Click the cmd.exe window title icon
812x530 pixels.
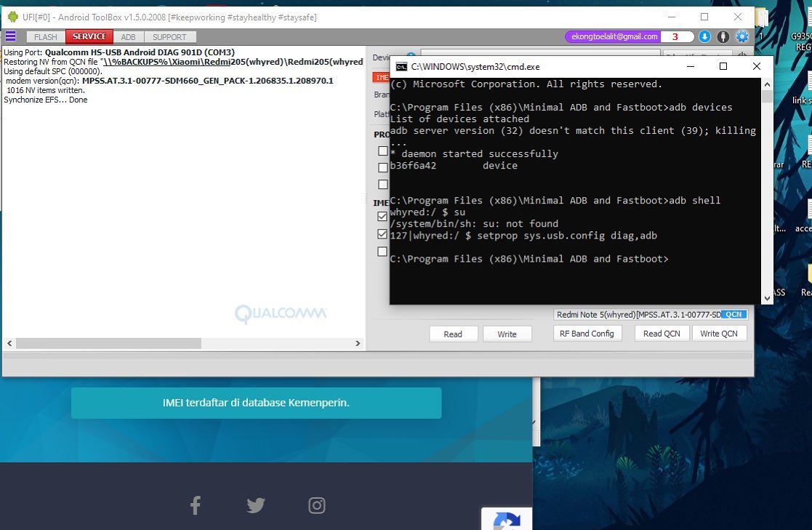pyautogui.click(x=401, y=67)
